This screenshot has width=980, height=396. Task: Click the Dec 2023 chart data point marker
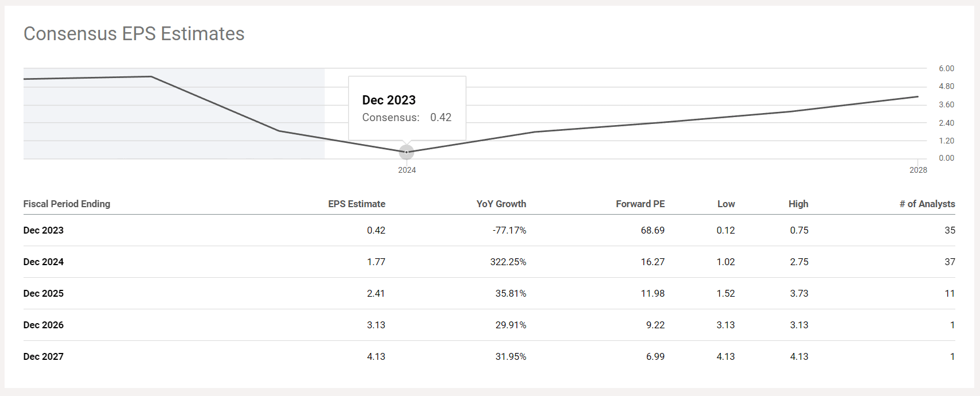[x=407, y=152]
